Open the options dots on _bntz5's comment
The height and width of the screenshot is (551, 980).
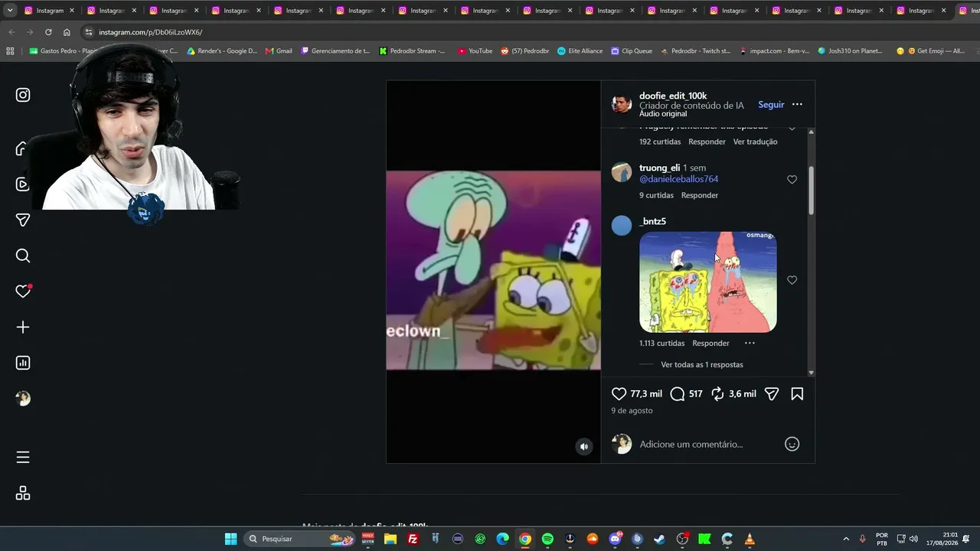point(750,343)
